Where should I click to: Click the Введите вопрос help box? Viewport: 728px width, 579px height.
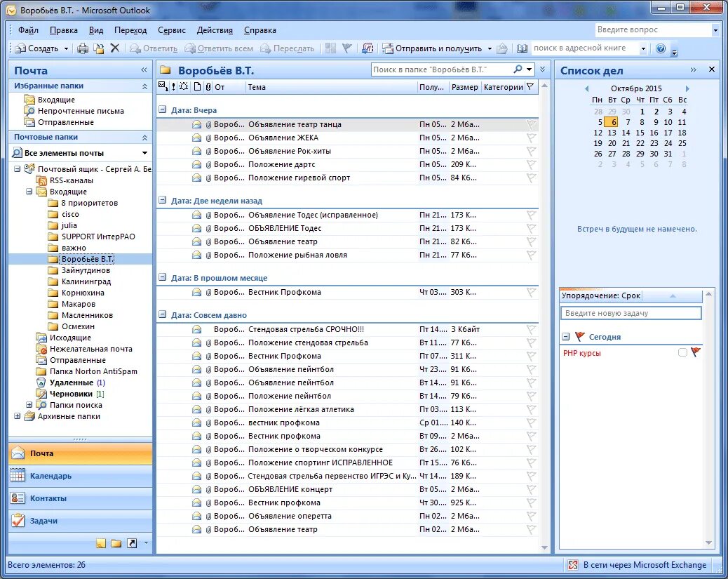[x=653, y=29]
